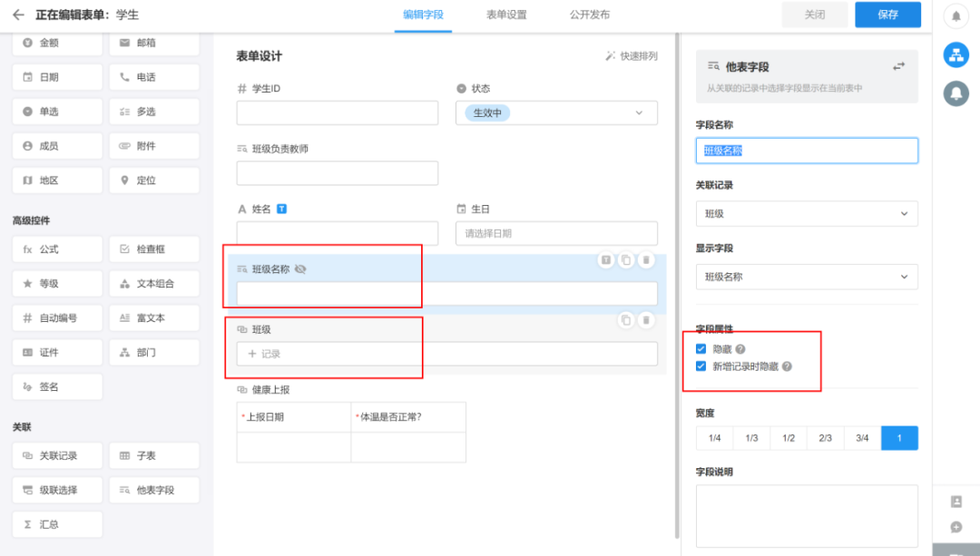Uncheck the 隐藏 (hidden) checkbox

point(701,347)
